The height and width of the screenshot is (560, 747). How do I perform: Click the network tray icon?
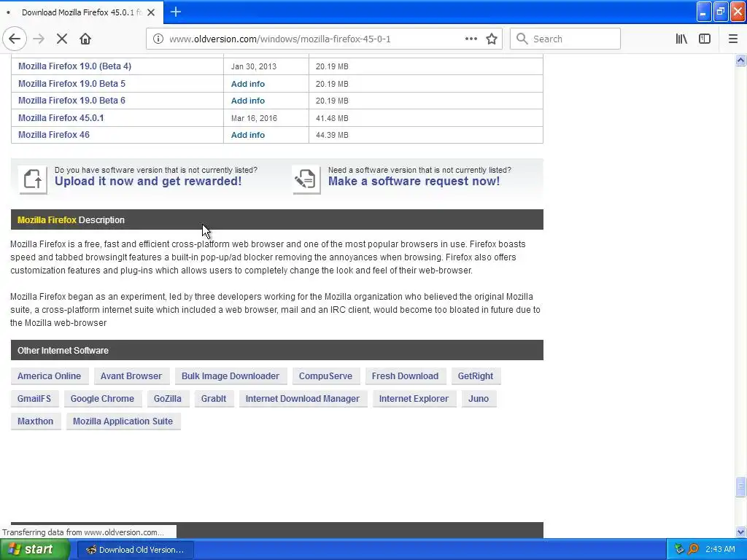tap(679, 549)
